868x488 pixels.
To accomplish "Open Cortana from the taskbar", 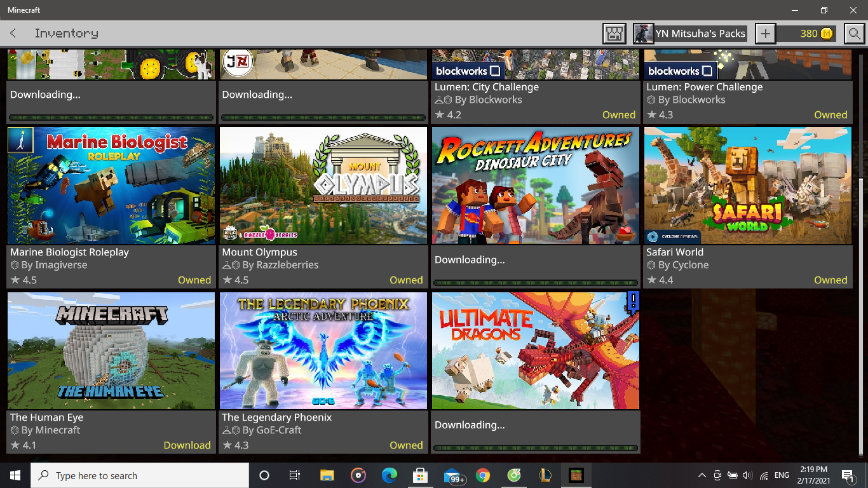I will click(264, 475).
